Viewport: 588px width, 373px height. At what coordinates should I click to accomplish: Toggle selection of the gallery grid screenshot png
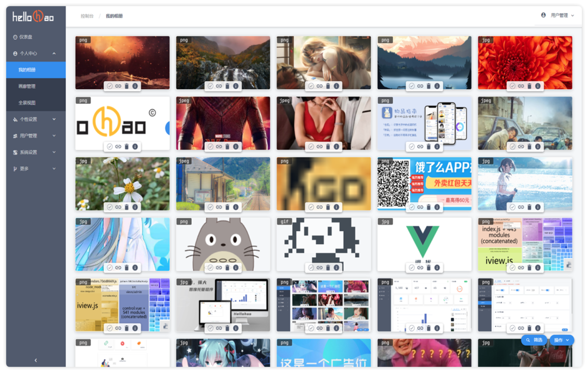pos(311,328)
